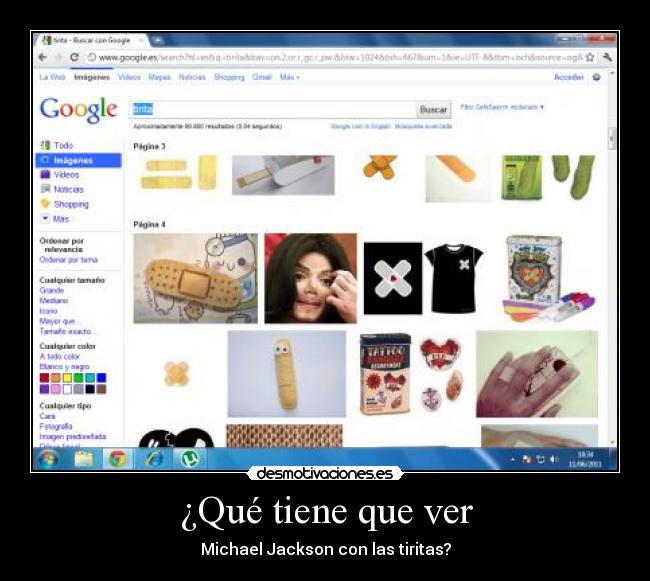Click Mapas top navigation link
The width and height of the screenshot is (650, 581).
[160, 77]
